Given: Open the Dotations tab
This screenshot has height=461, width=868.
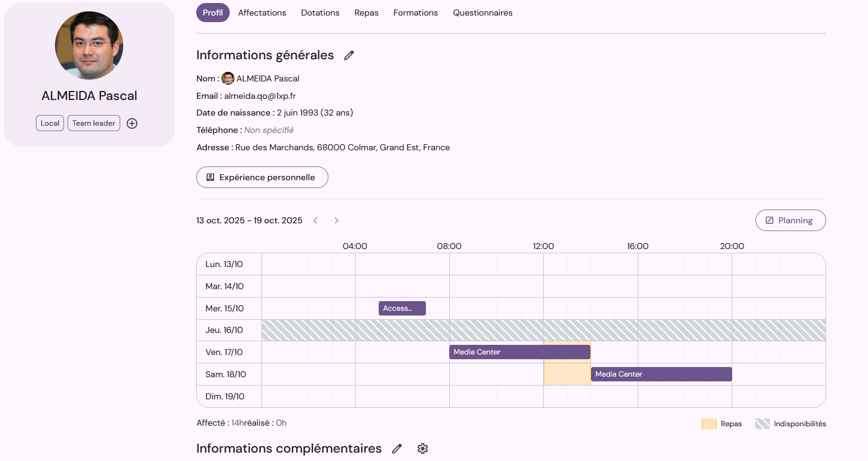Looking at the screenshot, I should click(x=320, y=13).
